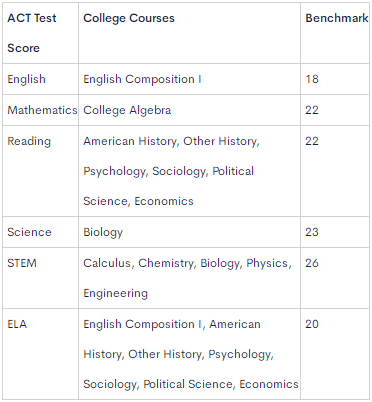Select the College Courses column header
This screenshot has width=372, height=402.
(x=129, y=18)
